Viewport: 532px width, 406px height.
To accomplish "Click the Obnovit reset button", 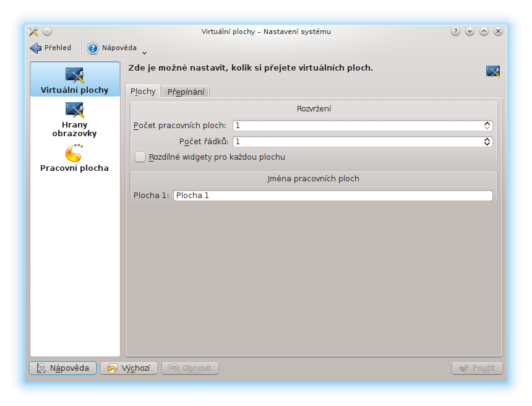I will 191,368.
